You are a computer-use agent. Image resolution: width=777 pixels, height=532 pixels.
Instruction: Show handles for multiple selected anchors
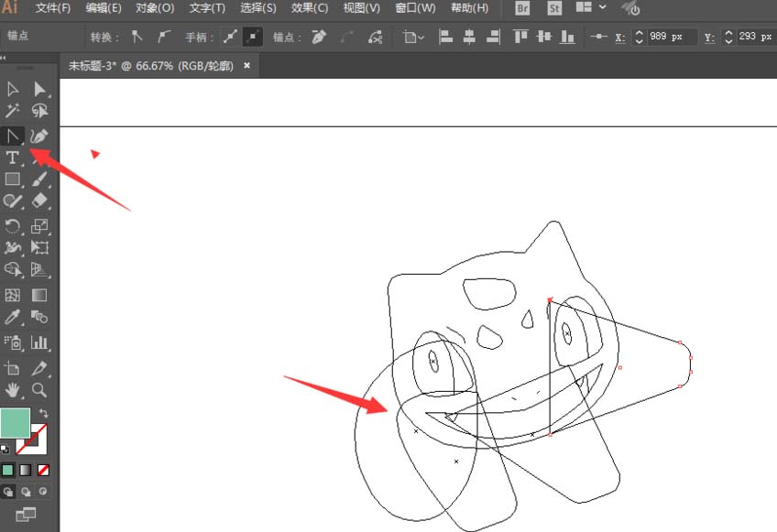pos(229,37)
